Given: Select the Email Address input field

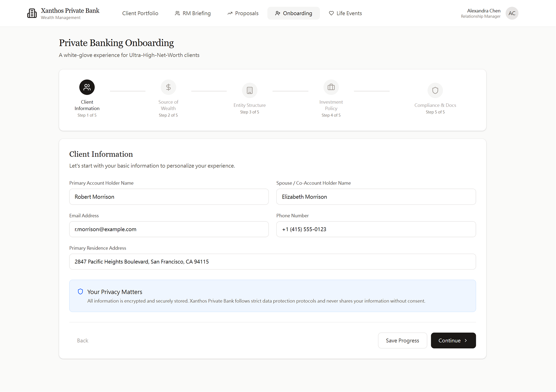Looking at the screenshot, I should click(169, 229).
